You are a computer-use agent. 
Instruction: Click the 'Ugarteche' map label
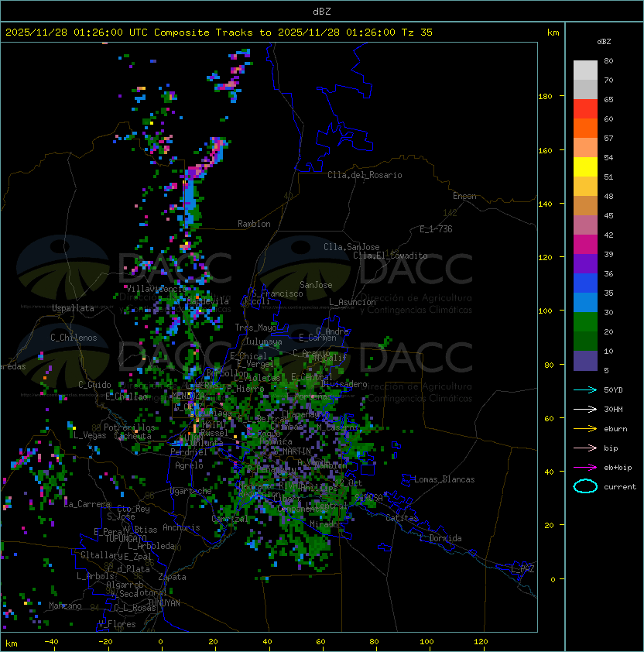(x=191, y=491)
